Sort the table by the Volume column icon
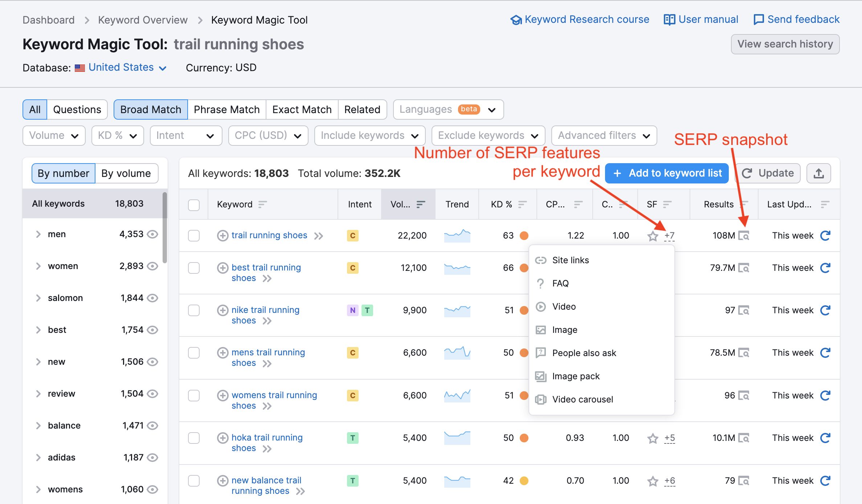Viewport: 862px width, 504px height. pos(421,204)
